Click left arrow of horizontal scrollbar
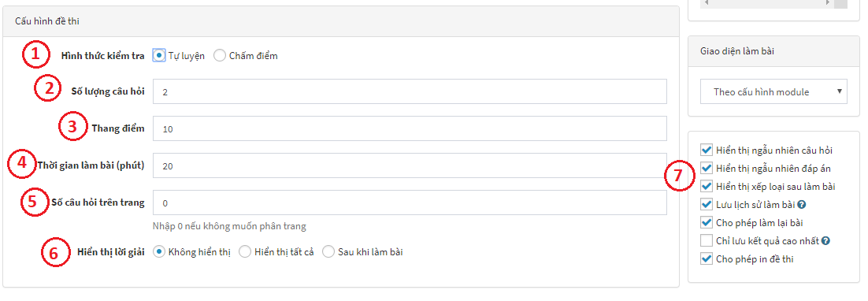 [706, 3]
